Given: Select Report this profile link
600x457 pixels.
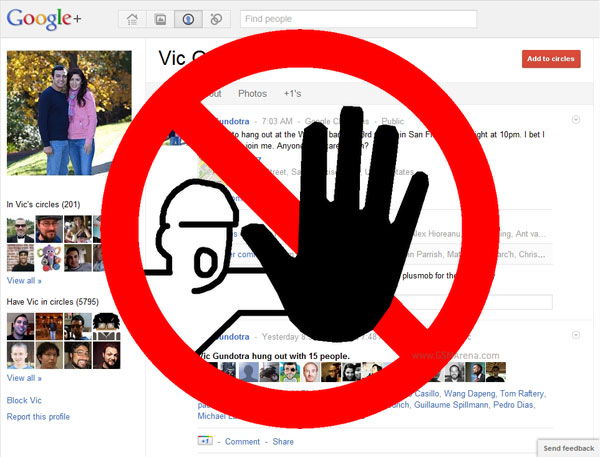Looking at the screenshot, I should click(38, 416).
